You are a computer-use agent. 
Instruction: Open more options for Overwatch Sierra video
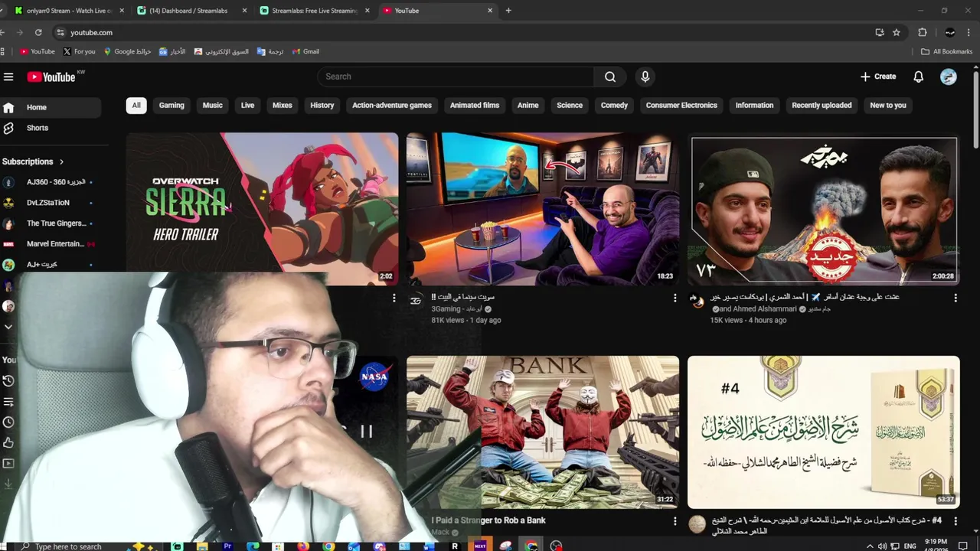pyautogui.click(x=394, y=298)
